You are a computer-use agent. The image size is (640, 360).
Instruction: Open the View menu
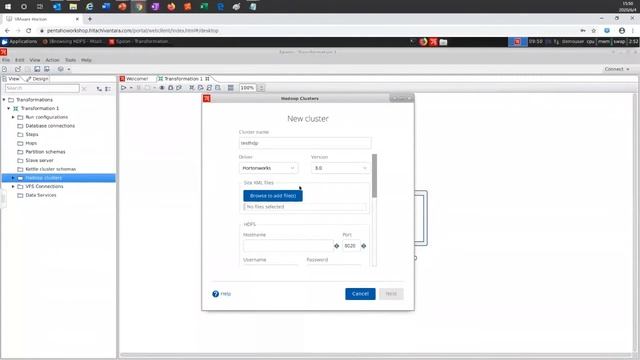click(35, 60)
